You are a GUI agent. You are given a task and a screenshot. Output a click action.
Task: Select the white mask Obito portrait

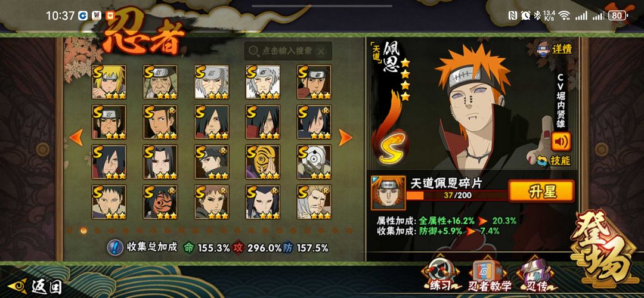click(314, 162)
